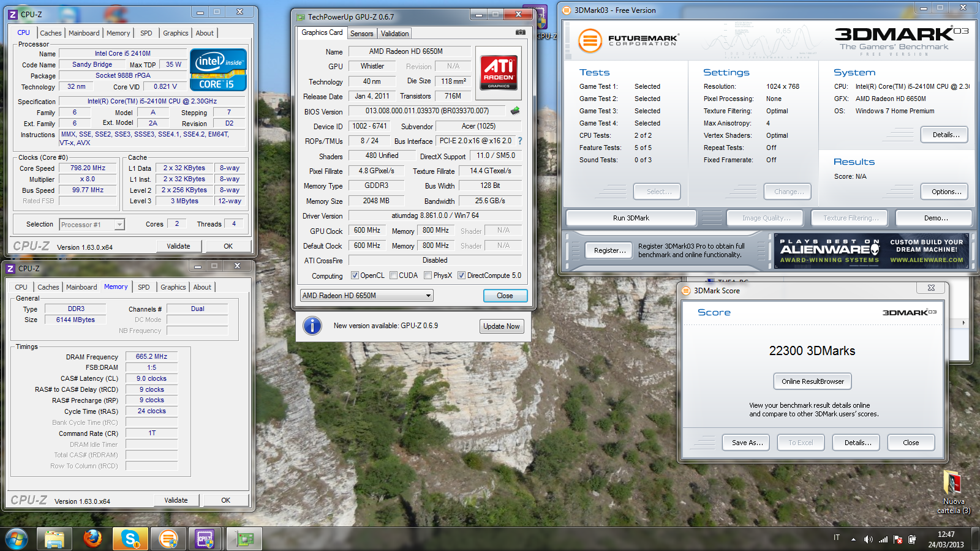Screen dimensions: 980x551
Task: Toggle the CUDA checkbox
Action: pos(393,275)
